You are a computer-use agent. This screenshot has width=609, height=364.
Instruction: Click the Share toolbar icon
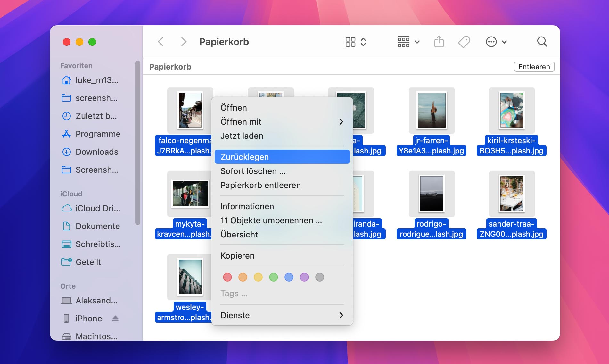point(439,42)
